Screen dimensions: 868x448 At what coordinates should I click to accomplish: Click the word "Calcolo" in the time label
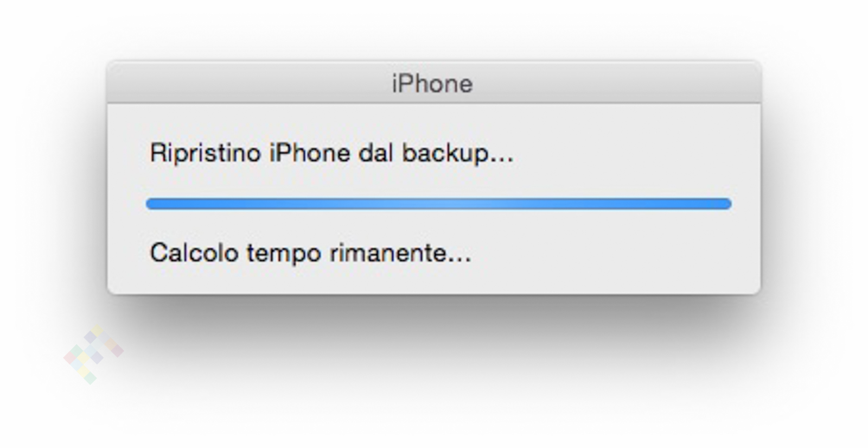coord(194,253)
